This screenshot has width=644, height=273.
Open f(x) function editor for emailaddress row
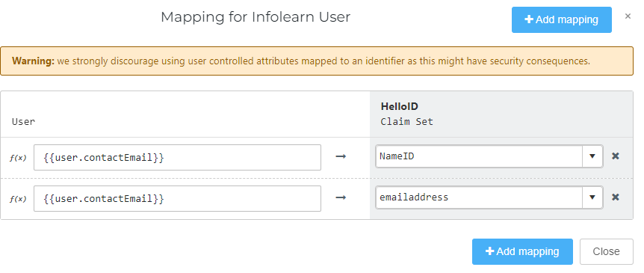click(x=18, y=199)
